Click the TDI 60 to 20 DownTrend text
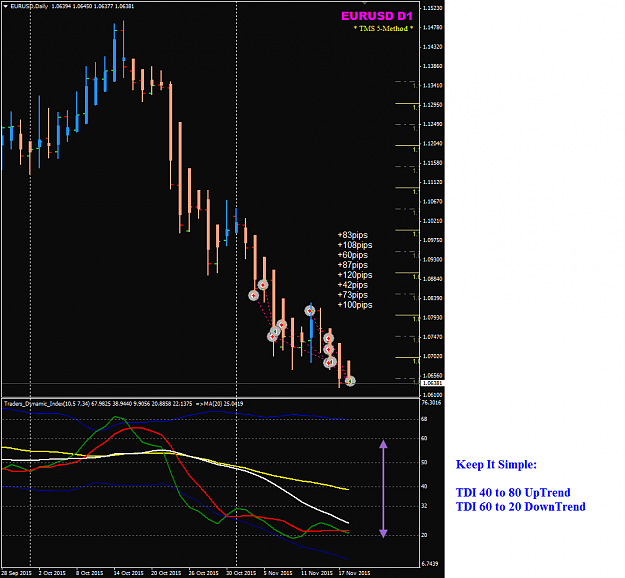Viewport: 625px width, 578px height. point(521,507)
